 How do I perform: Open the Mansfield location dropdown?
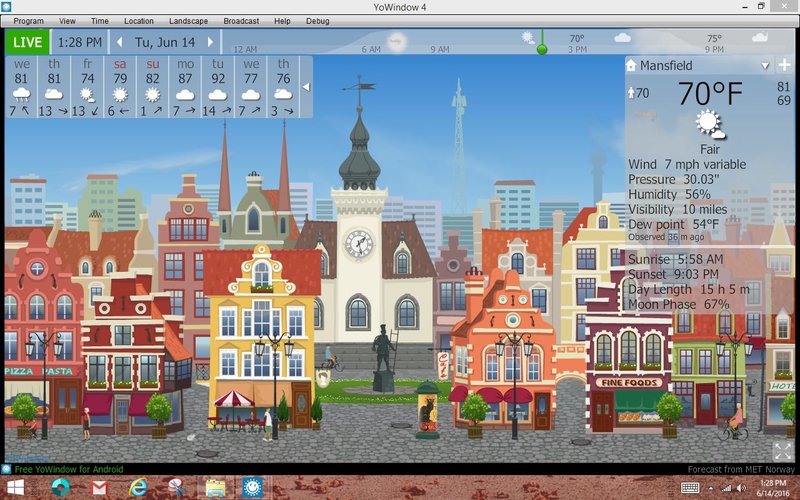[765, 66]
